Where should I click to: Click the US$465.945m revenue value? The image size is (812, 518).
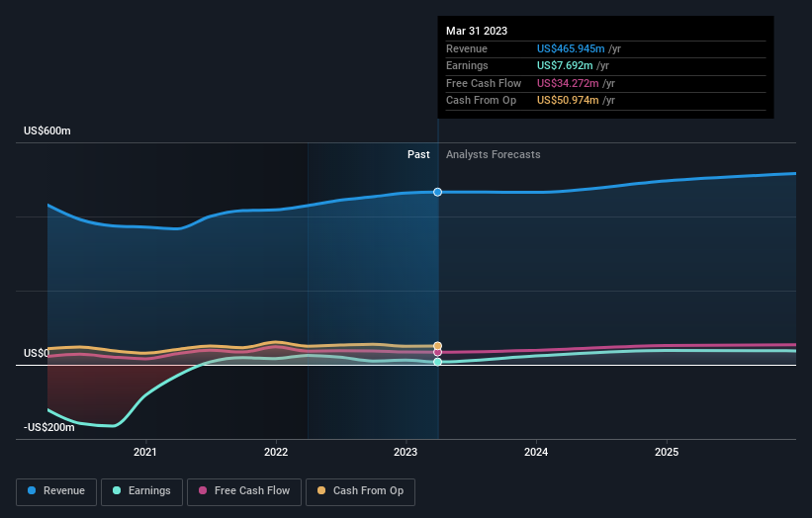(x=571, y=48)
